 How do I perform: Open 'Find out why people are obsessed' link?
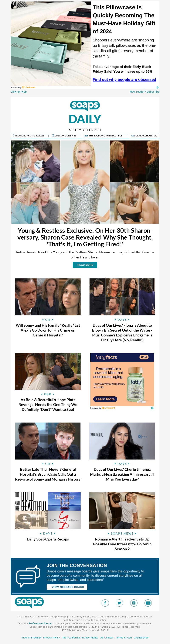pyautogui.click(x=124, y=79)
